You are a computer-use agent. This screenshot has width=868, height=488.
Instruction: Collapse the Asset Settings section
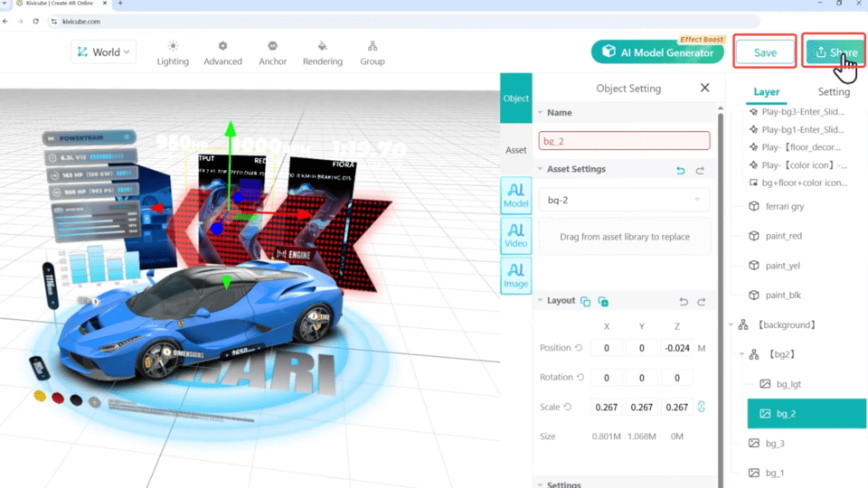pyautogui.click(x=541, y=169)
